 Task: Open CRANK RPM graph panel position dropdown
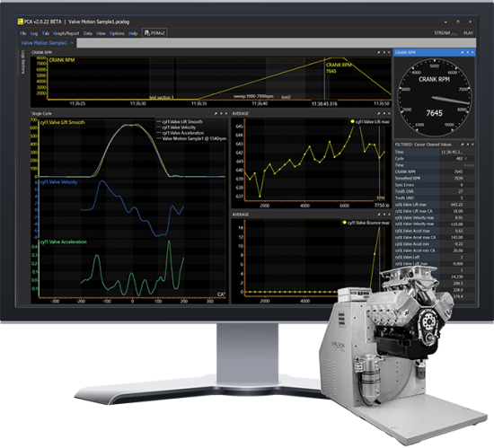(384, 52)
